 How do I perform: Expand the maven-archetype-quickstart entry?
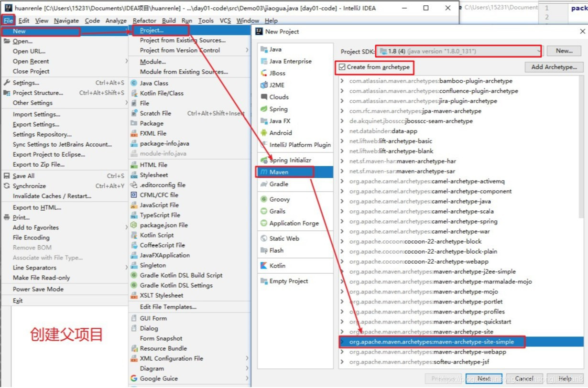tap(342, 322)
